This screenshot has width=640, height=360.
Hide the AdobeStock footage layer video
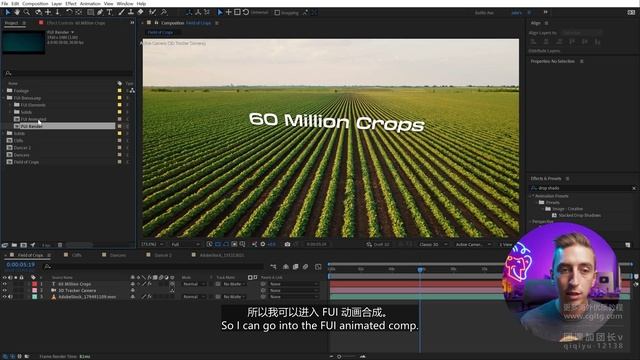(4, 297)
